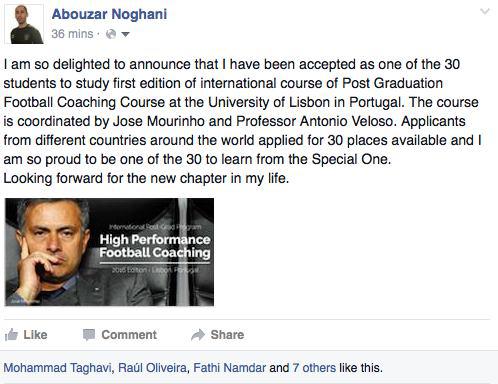
Task: Open Abouzar Noghani's profile picture
Action: coord(24,24)
